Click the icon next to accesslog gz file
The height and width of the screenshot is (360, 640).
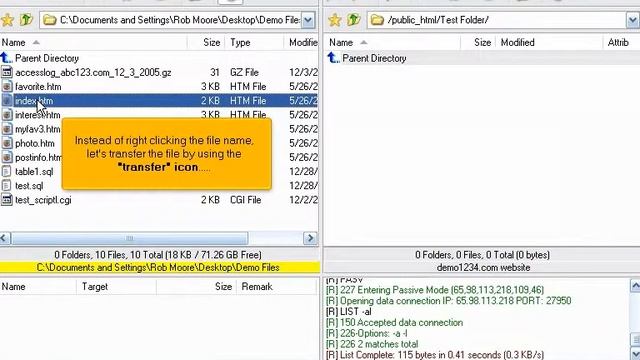(7, 72)
